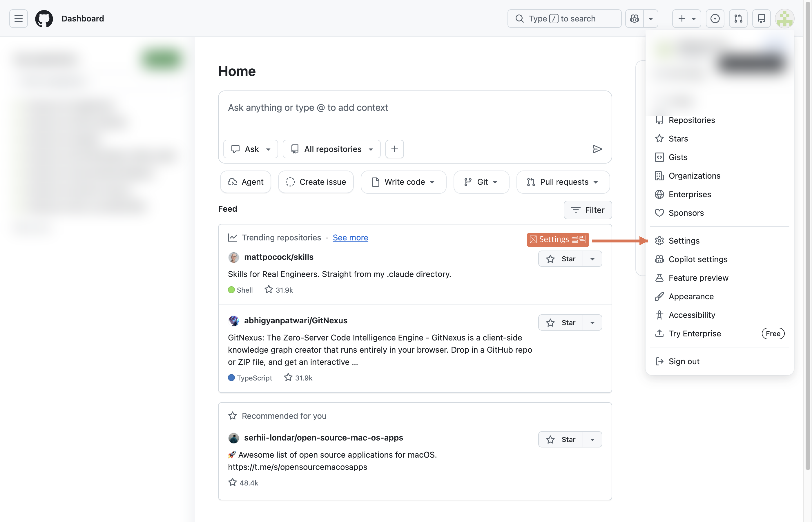
Task: Expand the Git quick action dropdown
Action: pos(481,182)
